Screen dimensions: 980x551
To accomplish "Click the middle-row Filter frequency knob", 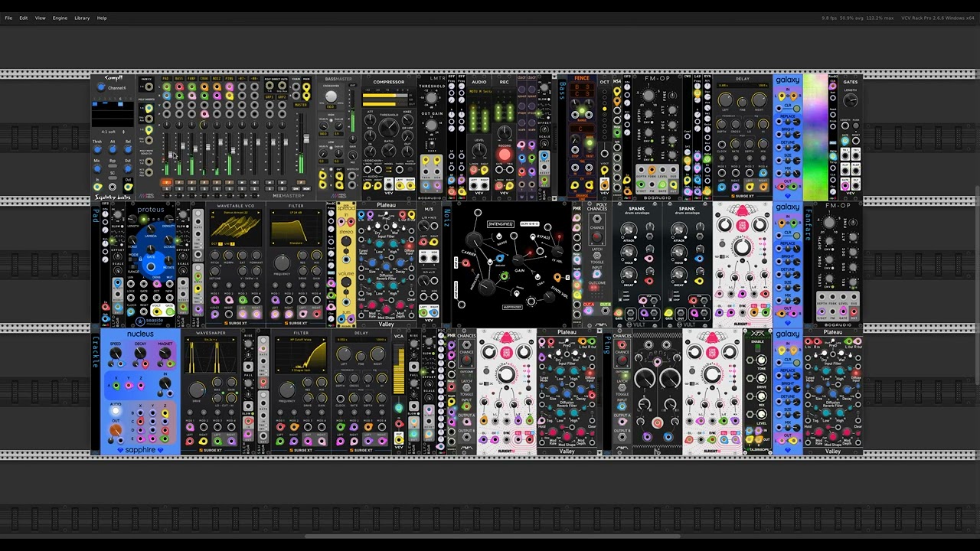I will click(x=282, y=262).
